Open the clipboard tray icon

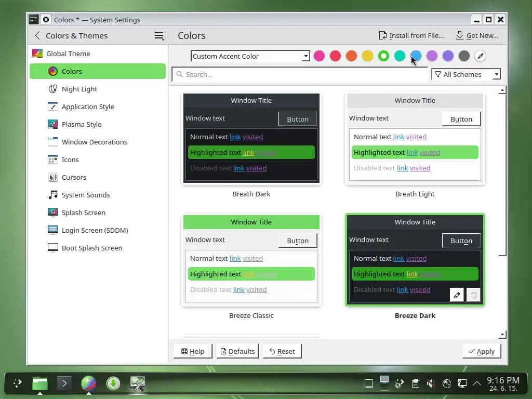415,383
